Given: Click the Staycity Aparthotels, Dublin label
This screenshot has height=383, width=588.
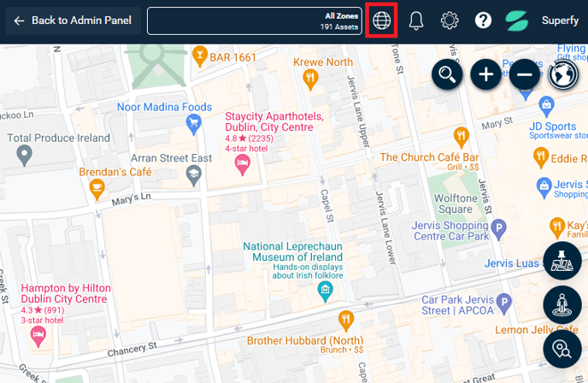Looking at the screenshot, I should click(x=274, y=121).
